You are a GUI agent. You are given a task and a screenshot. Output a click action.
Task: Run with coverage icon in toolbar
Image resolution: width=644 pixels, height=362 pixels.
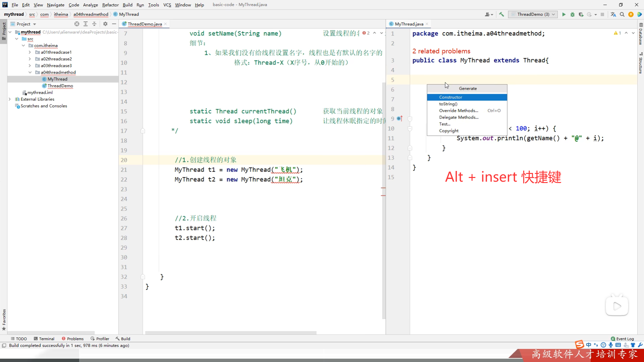click(581, 14)
